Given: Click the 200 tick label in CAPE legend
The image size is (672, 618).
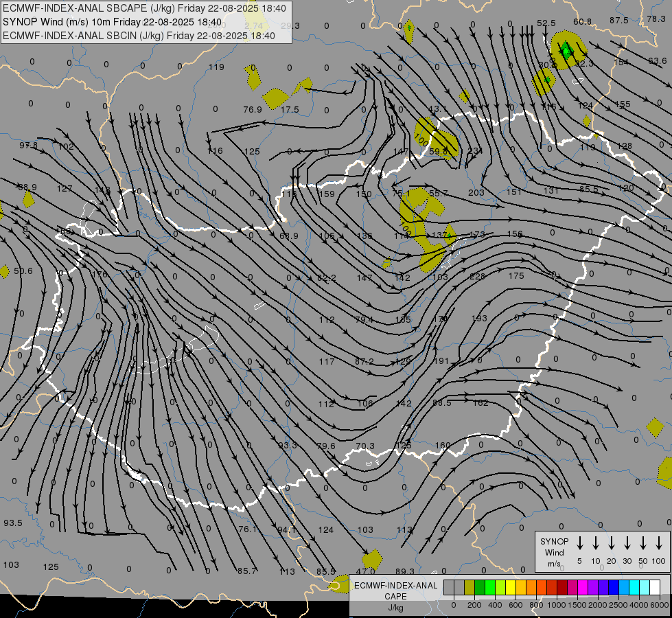Looking at the screenshot, I should 474,605.
